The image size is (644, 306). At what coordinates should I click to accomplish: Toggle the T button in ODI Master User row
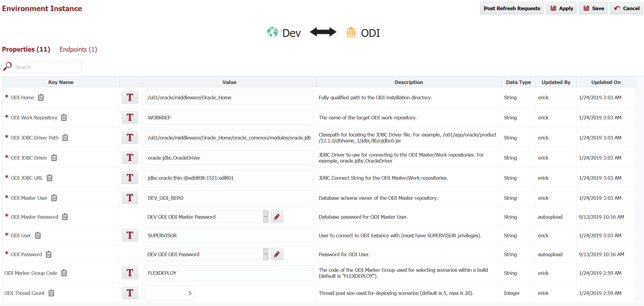(x=130, y=198)
